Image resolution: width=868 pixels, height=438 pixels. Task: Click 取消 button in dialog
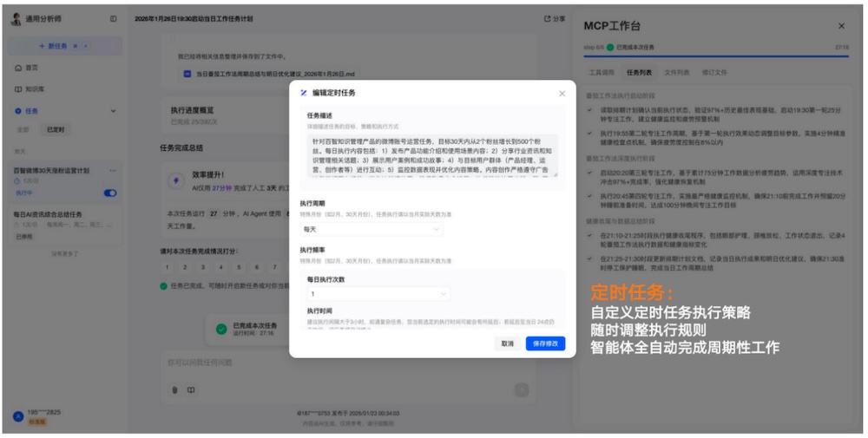point(507,343)
